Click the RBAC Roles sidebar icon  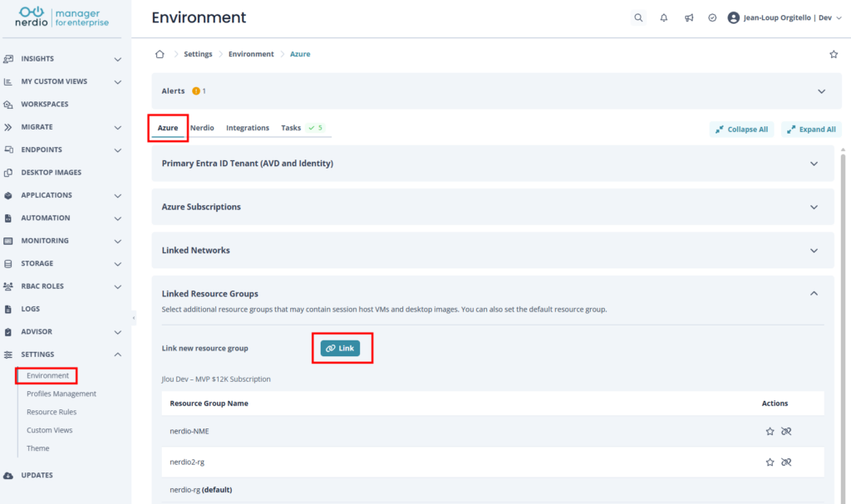coord(8,286)
